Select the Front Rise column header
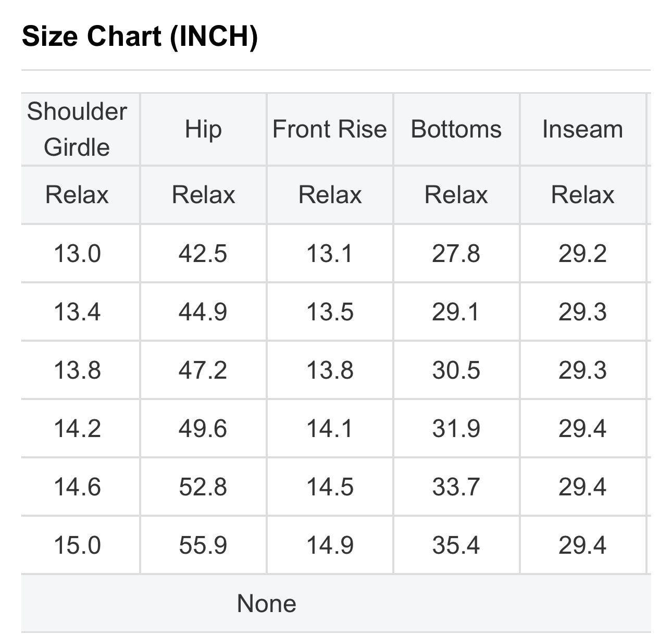 coord(330,129)
